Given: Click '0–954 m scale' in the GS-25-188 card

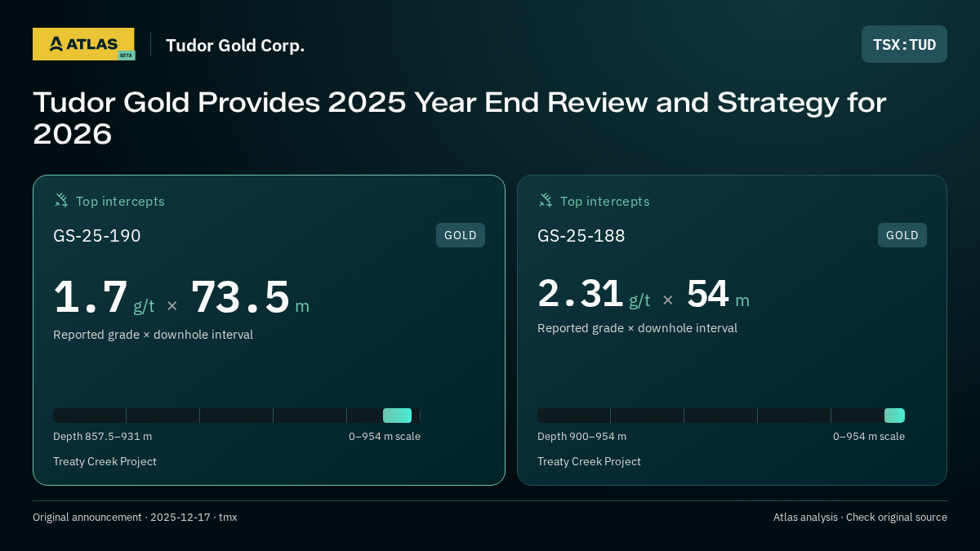Looking at the screenshot, I should 869,437.
